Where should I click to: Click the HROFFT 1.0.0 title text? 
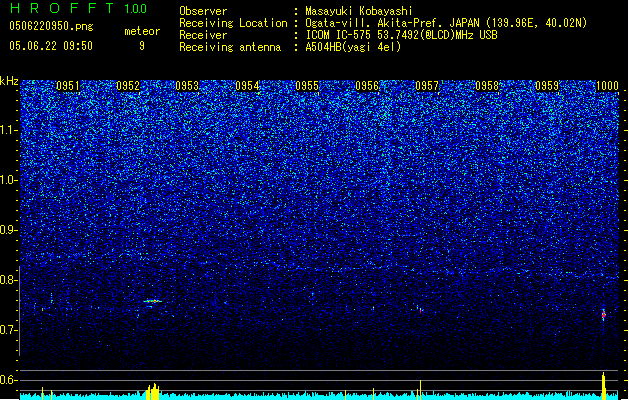tap(79, 8)
